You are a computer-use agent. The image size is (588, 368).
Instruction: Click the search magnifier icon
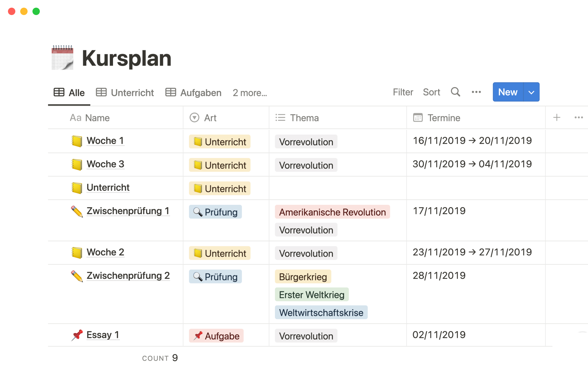point(455,92)
